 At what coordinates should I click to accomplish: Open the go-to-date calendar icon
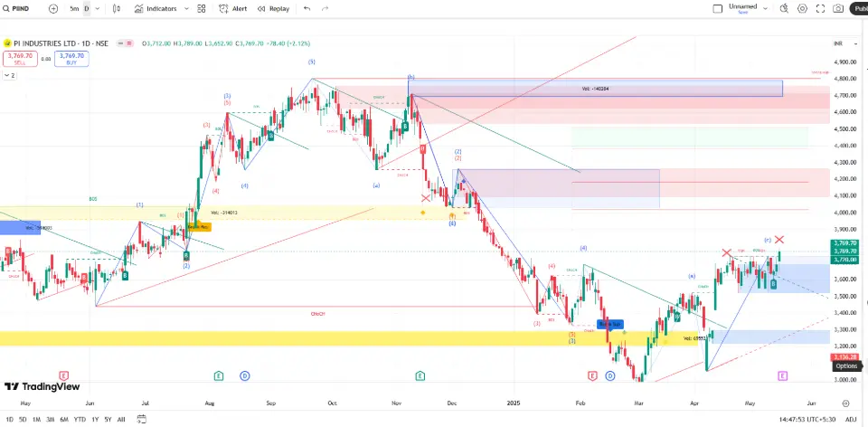[x=142, y=420]
